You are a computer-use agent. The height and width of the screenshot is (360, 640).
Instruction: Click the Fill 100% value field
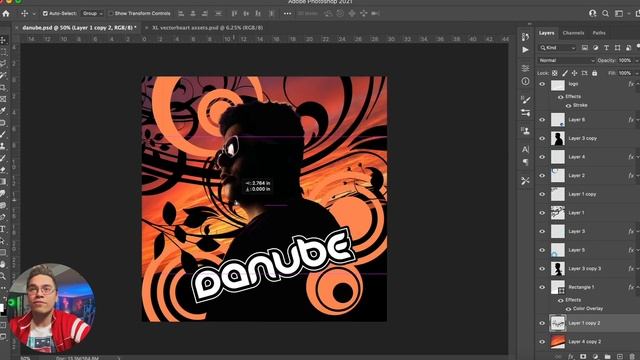[624, 73]
